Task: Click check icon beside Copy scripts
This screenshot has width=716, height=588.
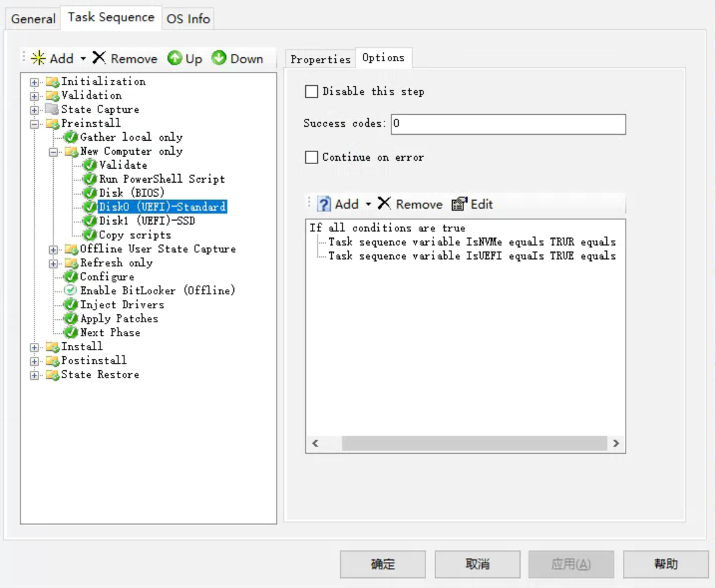Action: (x=90, y=235)
